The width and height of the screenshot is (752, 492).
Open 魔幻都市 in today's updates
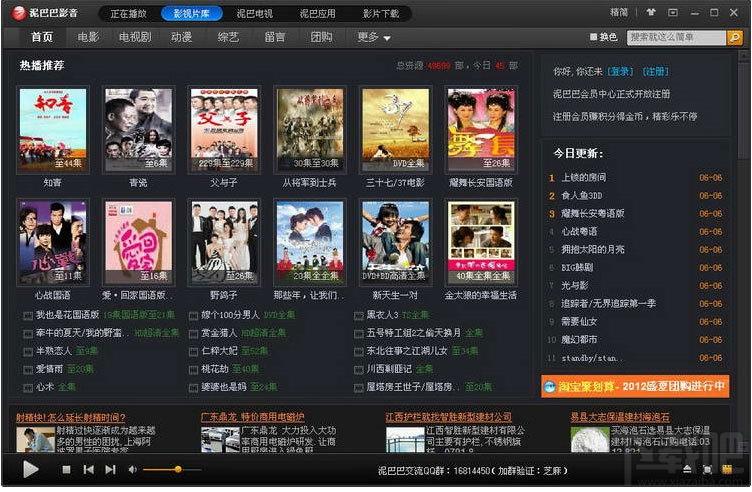(x=579, y=340)
